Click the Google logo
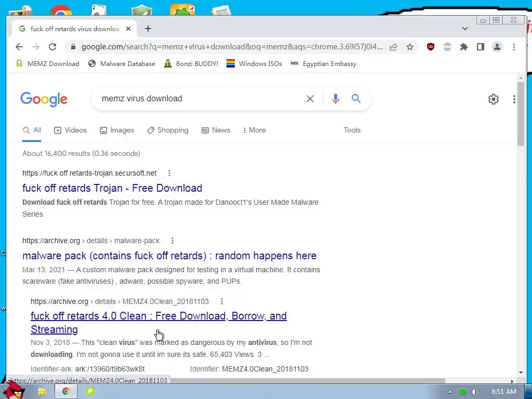532x399 pixels. (44, 99)
